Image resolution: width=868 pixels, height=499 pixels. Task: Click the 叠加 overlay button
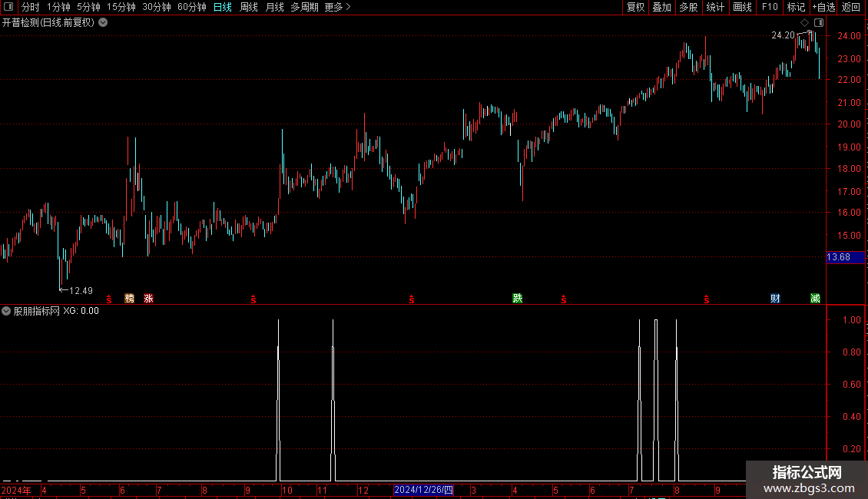point(662,7)
